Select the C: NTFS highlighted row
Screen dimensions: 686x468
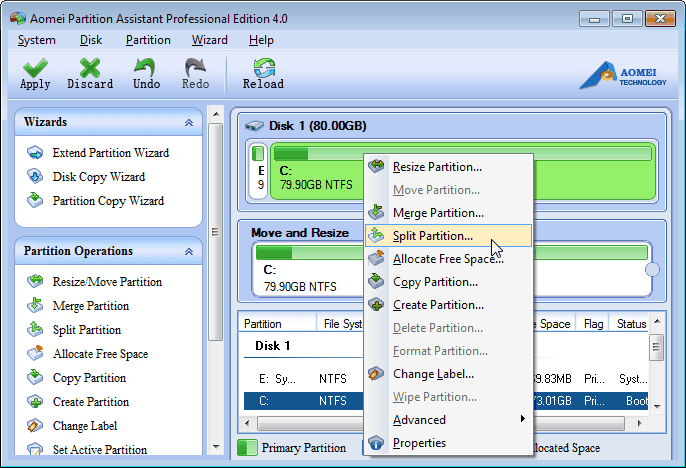pos(445,401)
